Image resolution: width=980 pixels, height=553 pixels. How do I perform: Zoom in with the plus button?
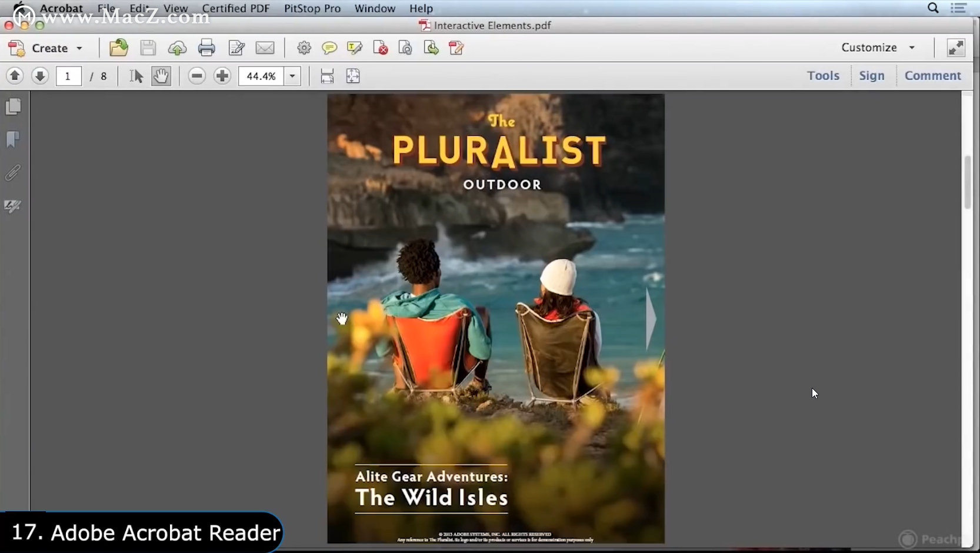(x=222, y=76)
